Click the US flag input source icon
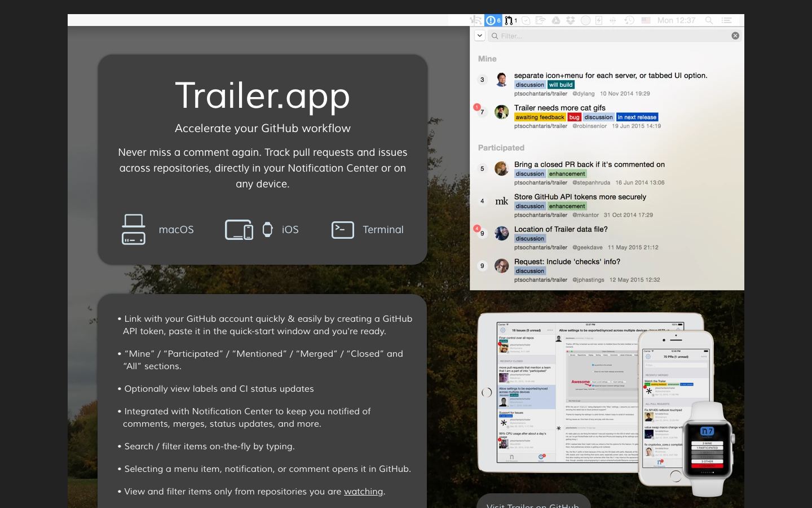This screenshot has height=508, width=812. [x=645, y=20]
